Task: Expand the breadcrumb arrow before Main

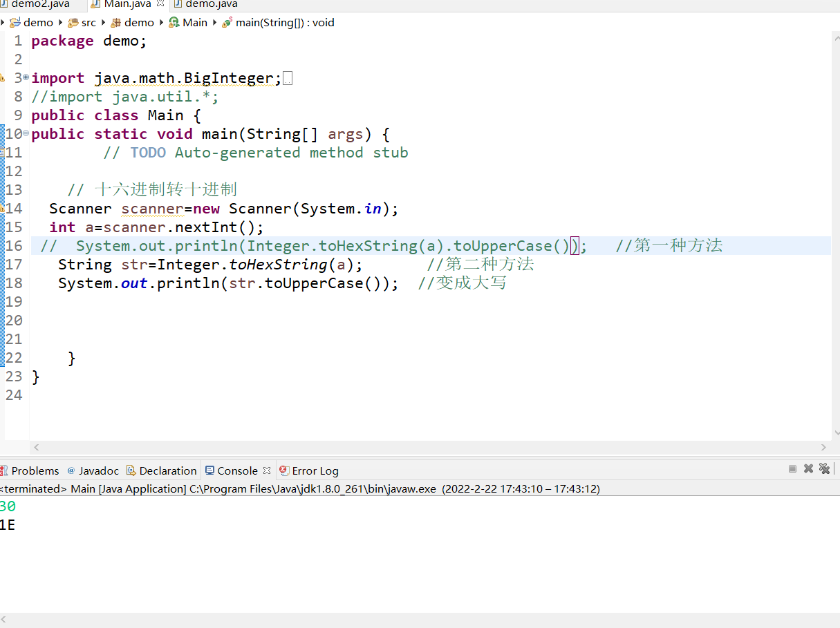Action: click(162, 23)
